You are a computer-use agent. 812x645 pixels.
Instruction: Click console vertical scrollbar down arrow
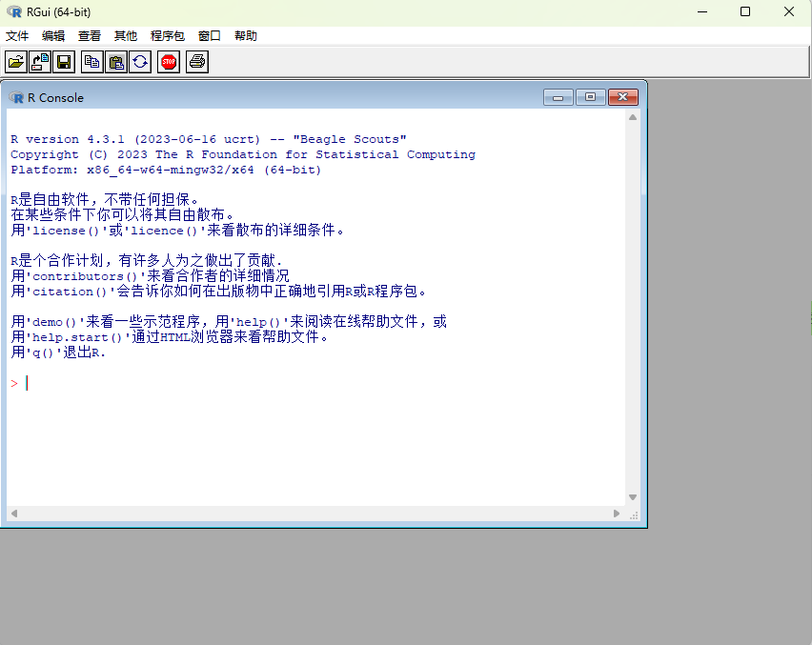(633, 497)
